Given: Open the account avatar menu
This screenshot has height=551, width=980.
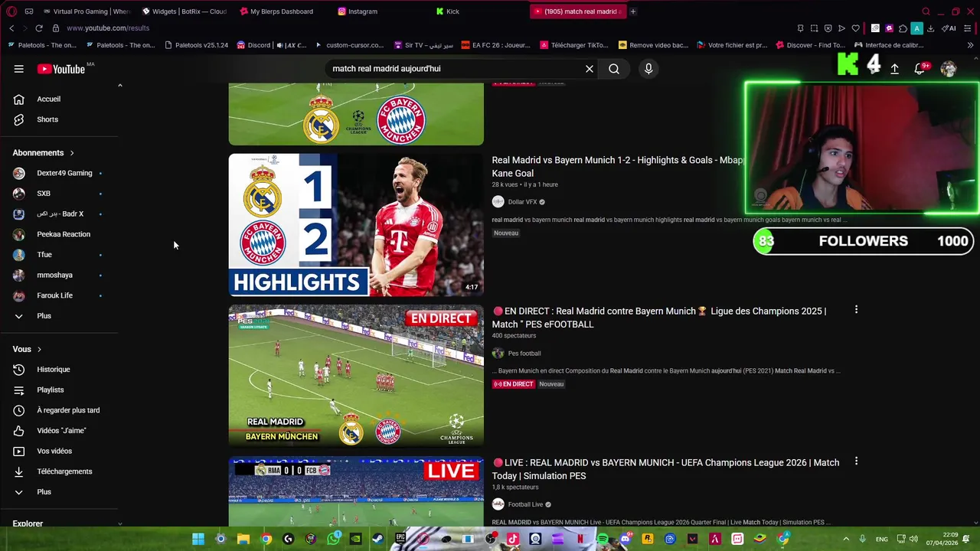Looking at the screenshot, I should pyautogui.click(x=949, y=69).
